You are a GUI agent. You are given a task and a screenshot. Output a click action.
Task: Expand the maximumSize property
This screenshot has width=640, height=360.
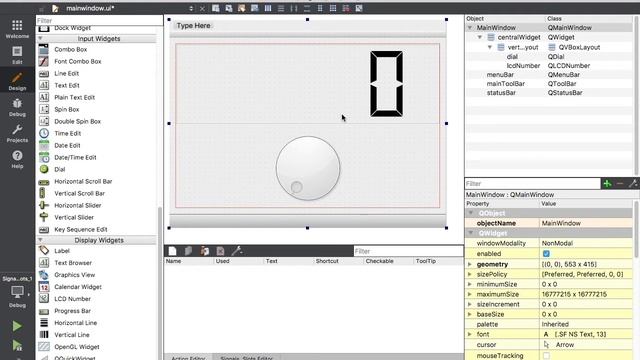470,294
